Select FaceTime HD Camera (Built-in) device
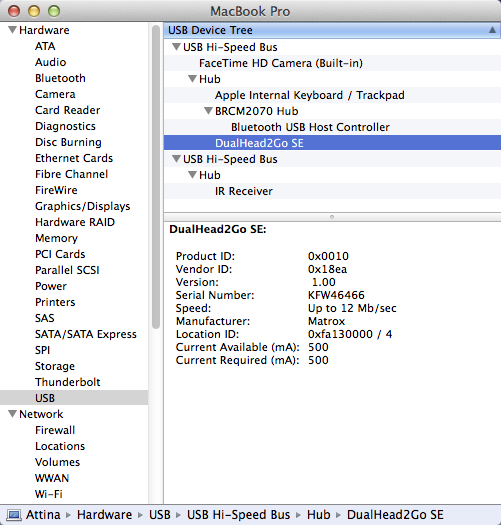The width and height of the screenshot is (501, 525). point(281,63)
